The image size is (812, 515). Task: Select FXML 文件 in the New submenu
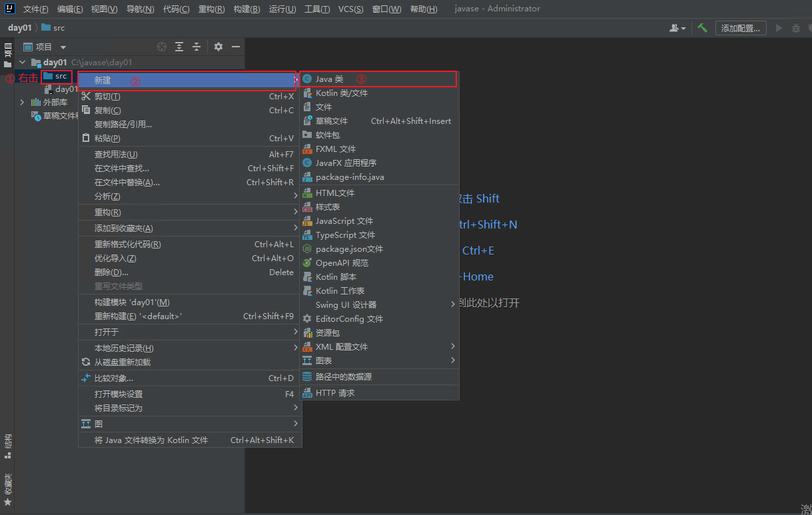click(378, 149)
